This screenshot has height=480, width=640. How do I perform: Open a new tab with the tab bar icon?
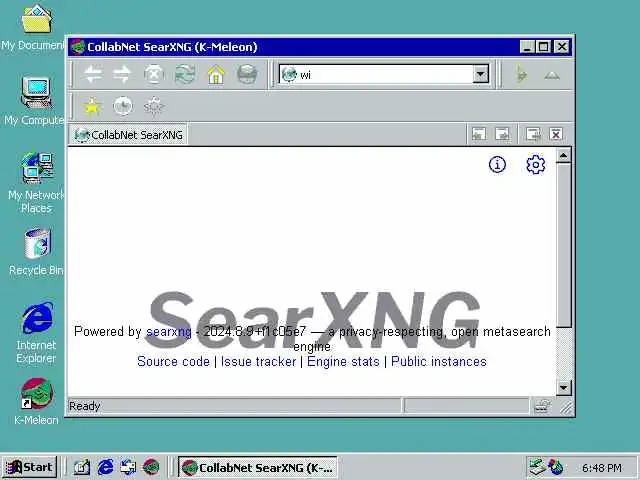[x=533, y=134]
